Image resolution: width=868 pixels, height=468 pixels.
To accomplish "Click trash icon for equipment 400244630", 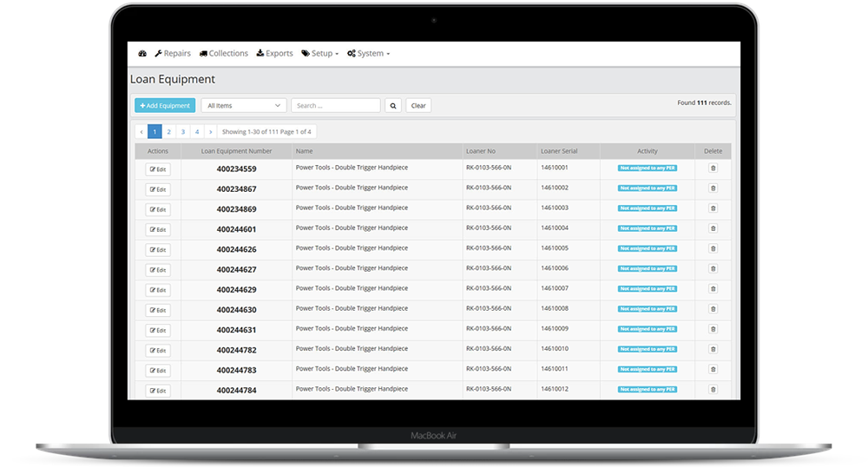I will point(713,309).
